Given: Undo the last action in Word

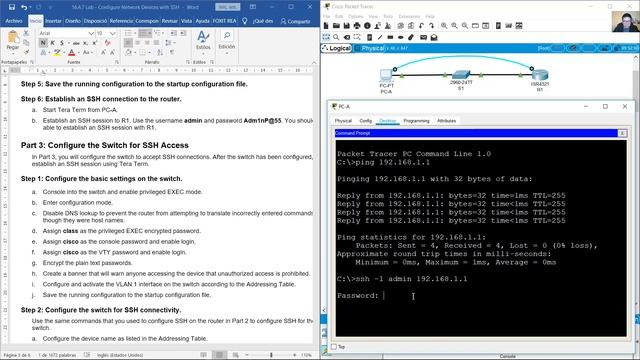Looking at the screenshot, I should pyautogui.click(x=24, y=7).
